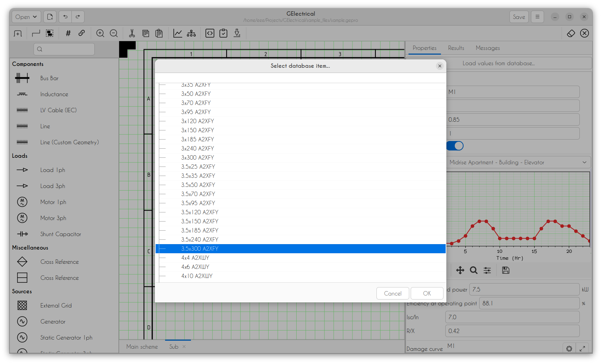Select the 4x10 A2XWY row
The height and width of the screenshot is (364, 602).
click(x=300, y=276)
